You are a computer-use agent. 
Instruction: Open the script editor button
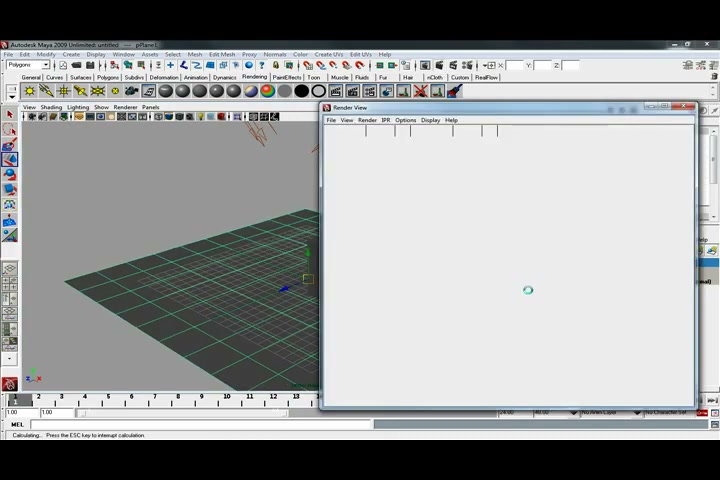tap(715, 425)
